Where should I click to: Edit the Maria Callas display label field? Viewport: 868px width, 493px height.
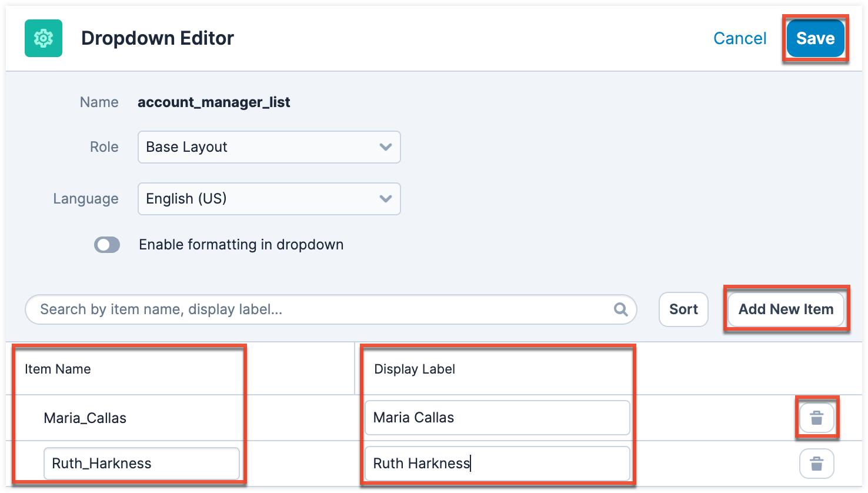[x=497, y=418]
